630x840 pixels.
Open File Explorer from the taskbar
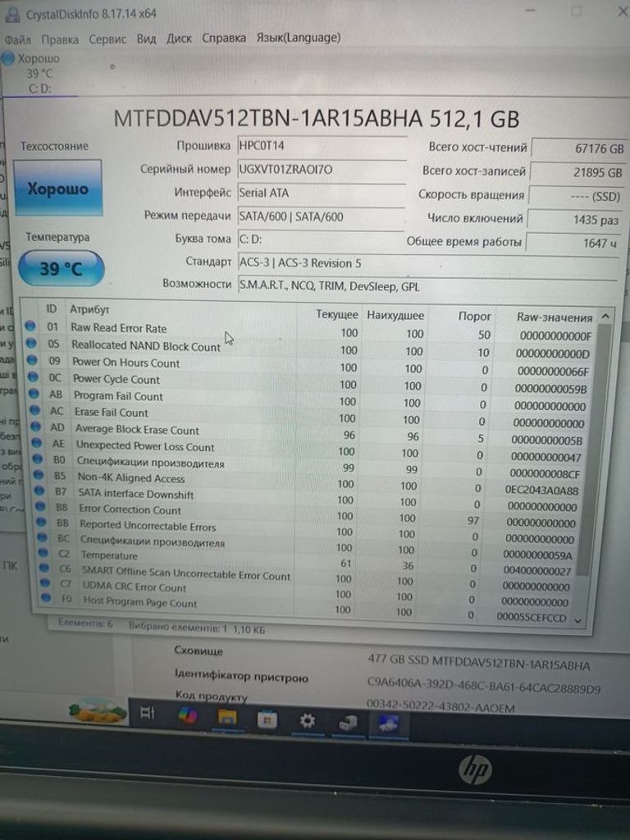[227, 717]
